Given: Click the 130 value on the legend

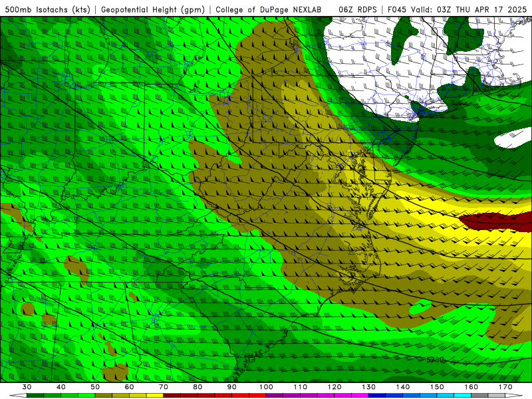Looking at the screenshot, I should [369, 387].
